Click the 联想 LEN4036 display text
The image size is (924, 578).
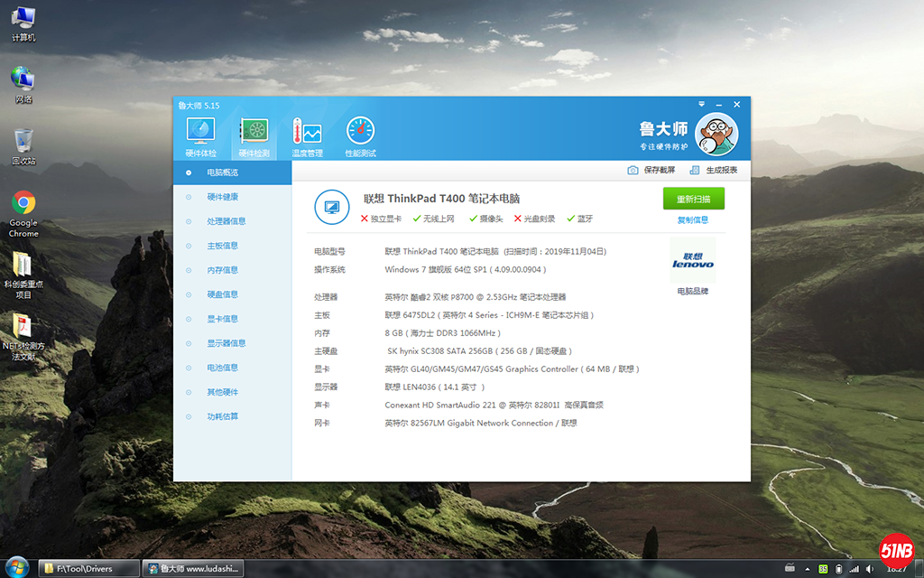pyautogui.click(x=434, y=387)
